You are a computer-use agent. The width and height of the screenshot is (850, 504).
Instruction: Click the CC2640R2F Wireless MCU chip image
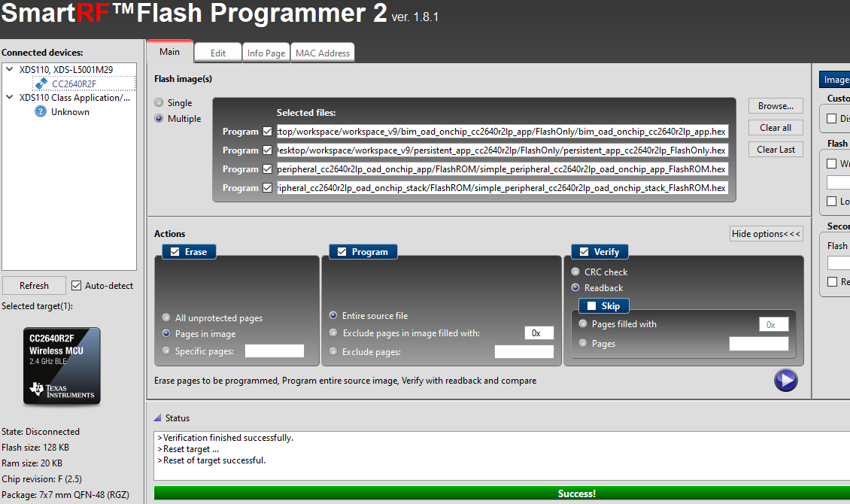coord(62,366)
